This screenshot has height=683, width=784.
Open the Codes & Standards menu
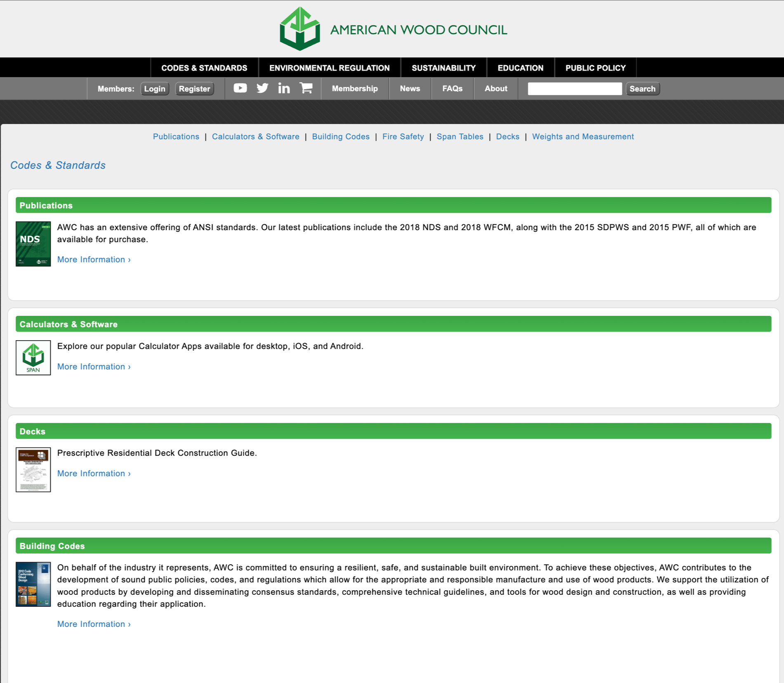[x=204, y=68]
